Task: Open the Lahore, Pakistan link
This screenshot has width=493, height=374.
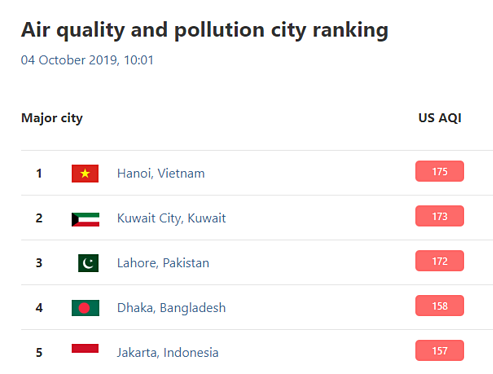Action: click(x=163, y=263)
